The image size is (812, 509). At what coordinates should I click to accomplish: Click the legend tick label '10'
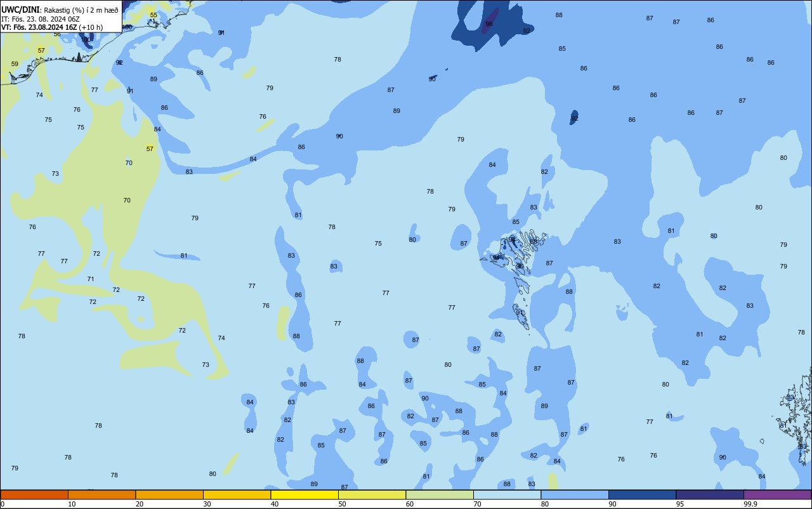tap(72, 504)
